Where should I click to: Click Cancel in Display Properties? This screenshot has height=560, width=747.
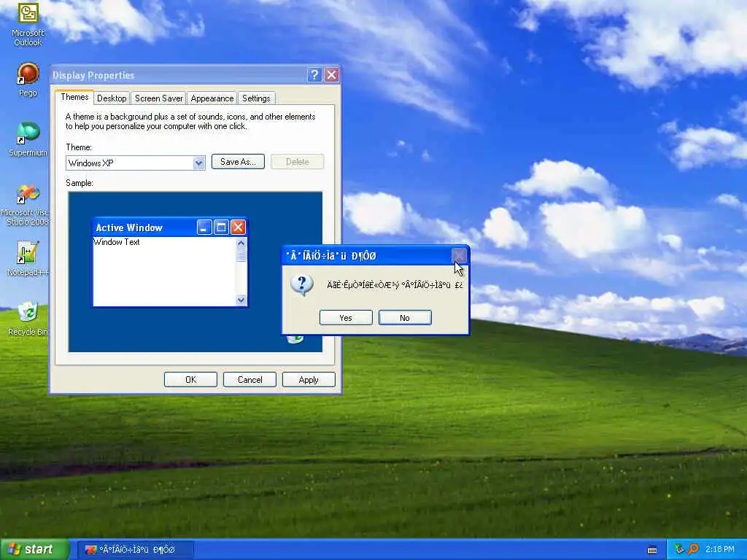pyautogui.click(x=249, y=379)
